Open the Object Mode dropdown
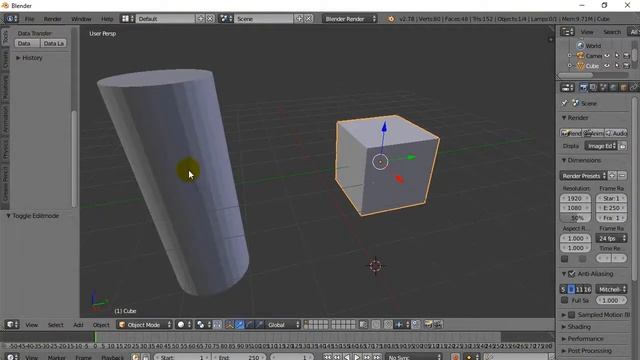The height and width of the screenshot is (360, 640). [x=145, y=324]
